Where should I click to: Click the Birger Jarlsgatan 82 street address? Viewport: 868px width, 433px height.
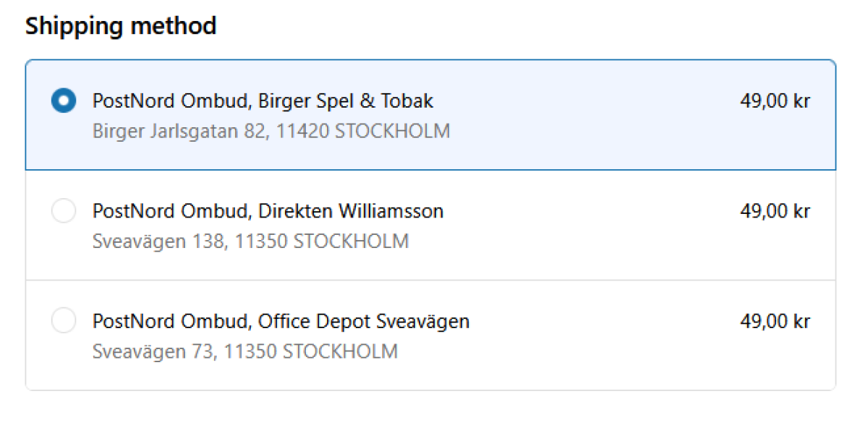181,132
